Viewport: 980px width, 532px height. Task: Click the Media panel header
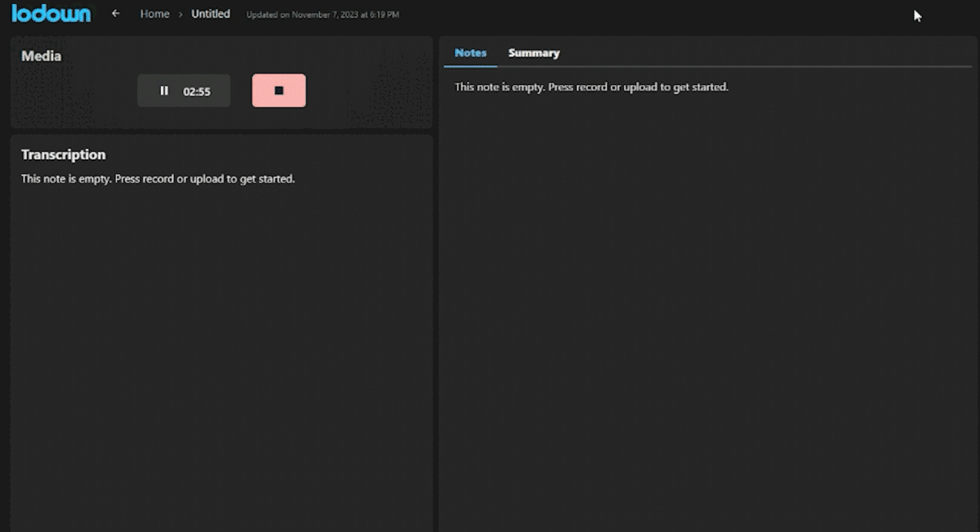pos(41,56)
